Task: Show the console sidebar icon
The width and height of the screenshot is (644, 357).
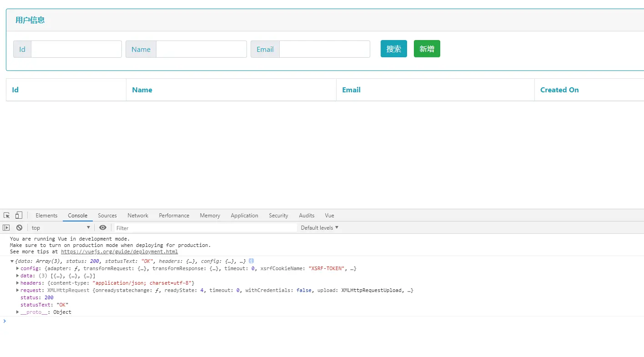Action: (6, 228)
